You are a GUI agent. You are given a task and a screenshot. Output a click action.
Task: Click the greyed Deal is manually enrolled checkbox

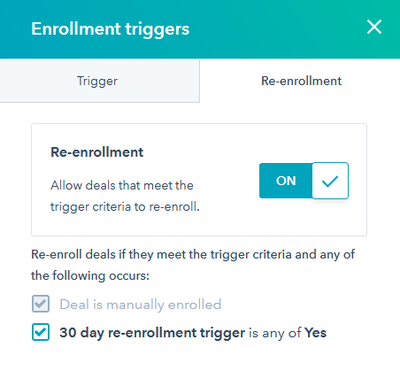41,304
